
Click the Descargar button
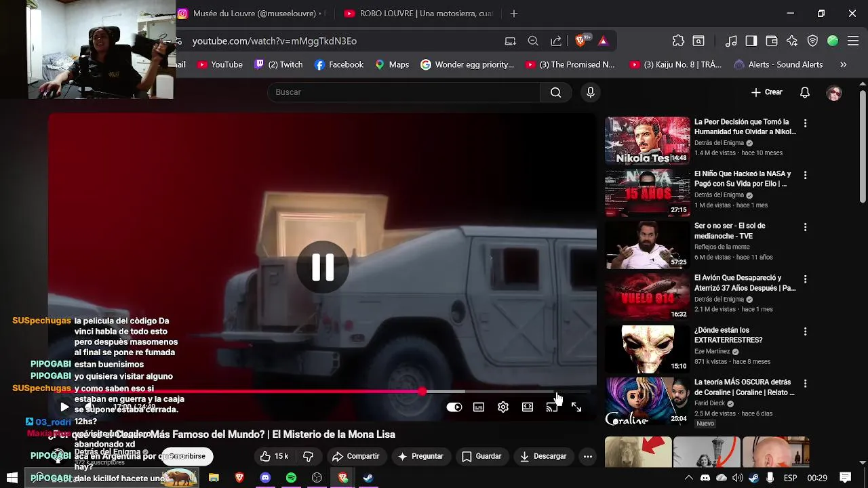pyautogui.click(x=543, y=457)
